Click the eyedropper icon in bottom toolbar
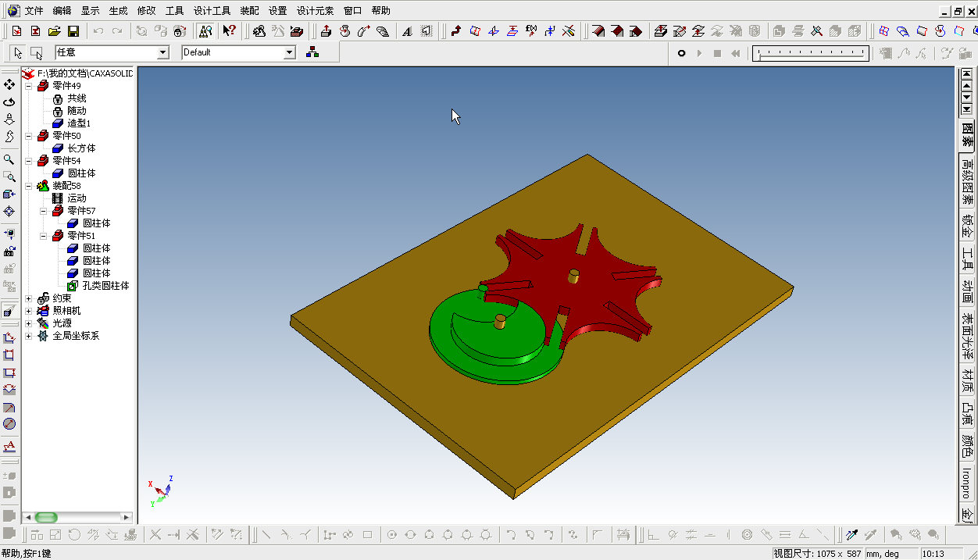 click(x=853, y=535)
